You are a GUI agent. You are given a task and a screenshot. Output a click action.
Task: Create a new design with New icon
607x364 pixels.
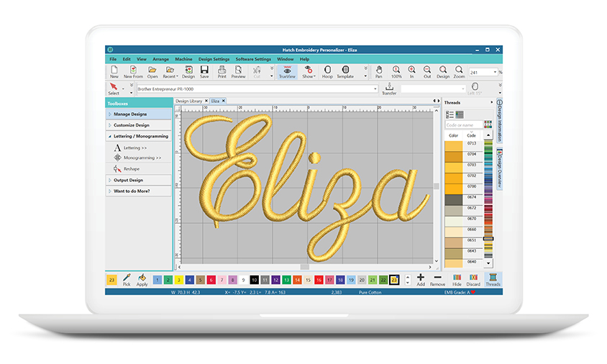114,72
